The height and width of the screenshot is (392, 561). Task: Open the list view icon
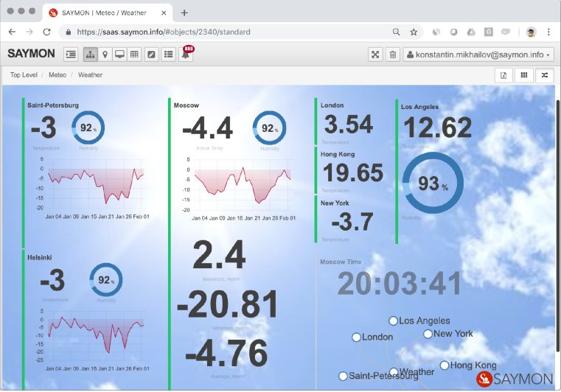coord(169,55)
